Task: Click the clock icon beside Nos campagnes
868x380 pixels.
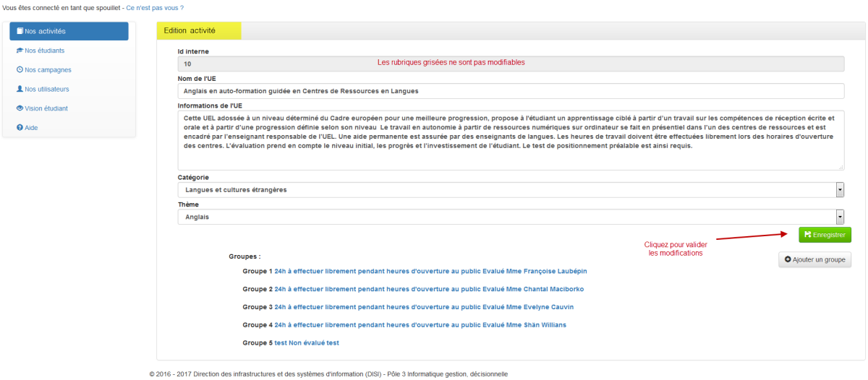Action: [x=20, y=70]
